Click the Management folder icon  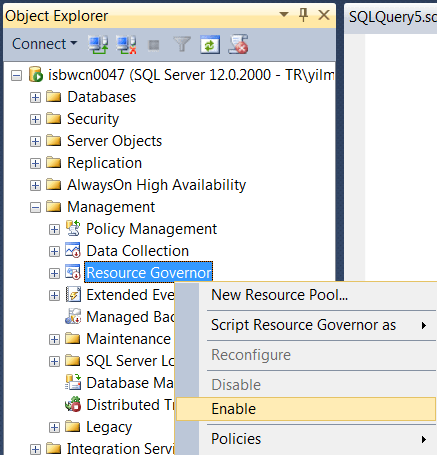[x=53, y=207]
